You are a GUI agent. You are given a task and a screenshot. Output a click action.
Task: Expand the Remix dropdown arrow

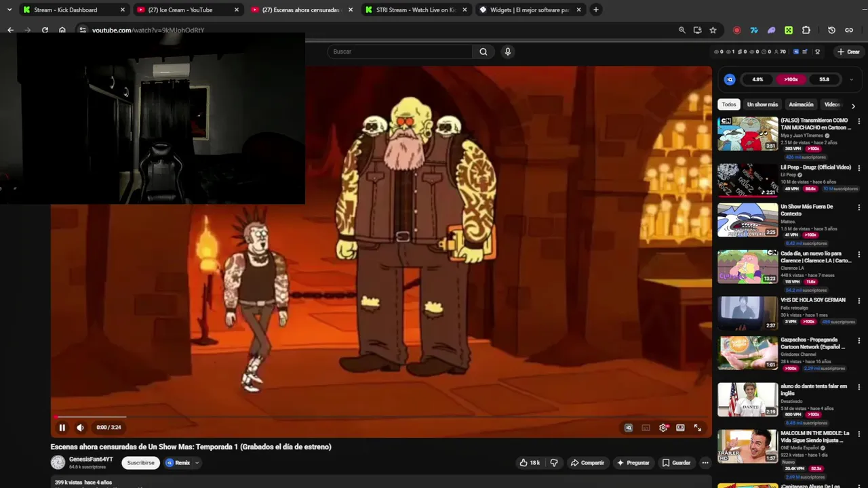[x=197, y=463]
